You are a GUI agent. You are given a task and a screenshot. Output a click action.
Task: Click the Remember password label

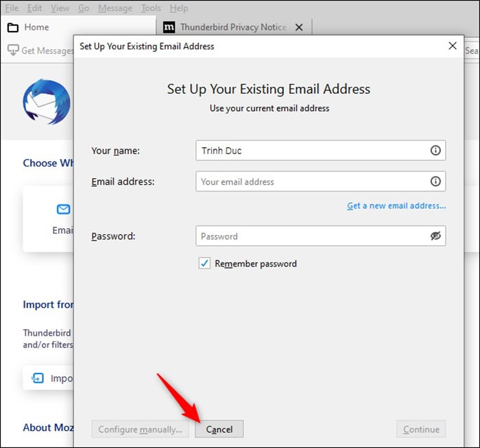(256, 263)
